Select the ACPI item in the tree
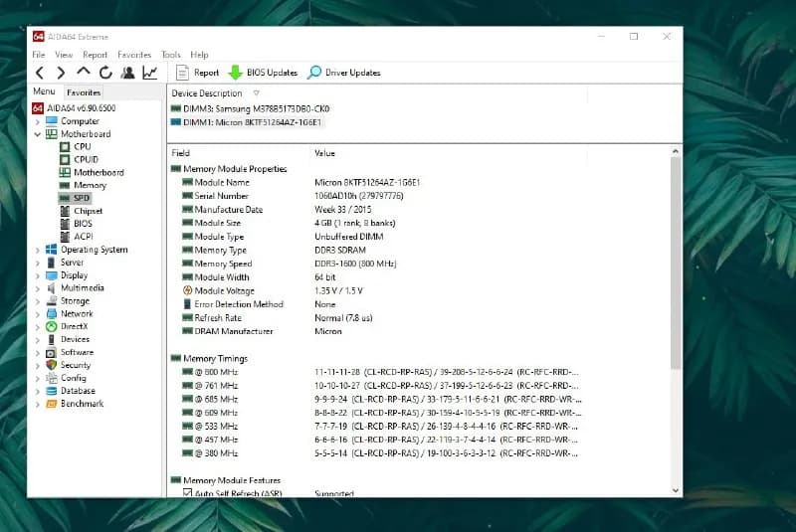Image resolution: width=796 pixels, height=532 pixels. pyautogui.click(x=77, y=237)
